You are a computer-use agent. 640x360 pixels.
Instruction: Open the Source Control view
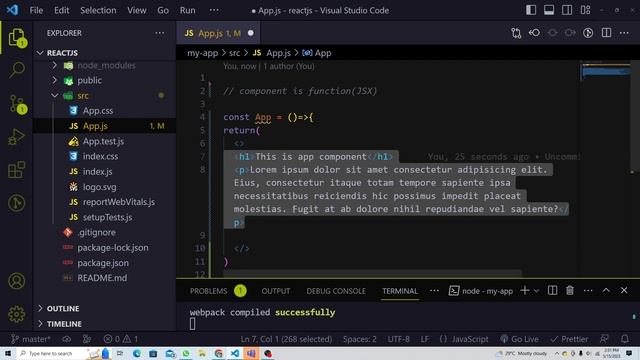pyautogui.click(x=17, y=104)
